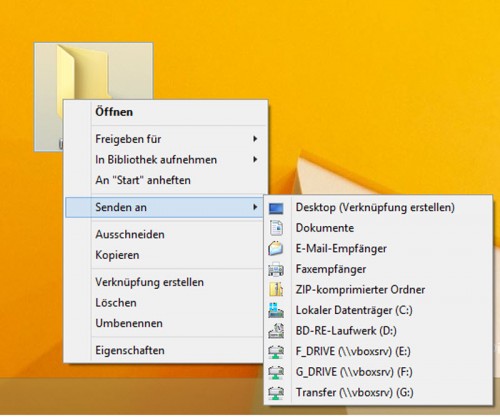Click the Faxempfänger fax machine icon
500x417 pixels.
click(x=276, y=269)
